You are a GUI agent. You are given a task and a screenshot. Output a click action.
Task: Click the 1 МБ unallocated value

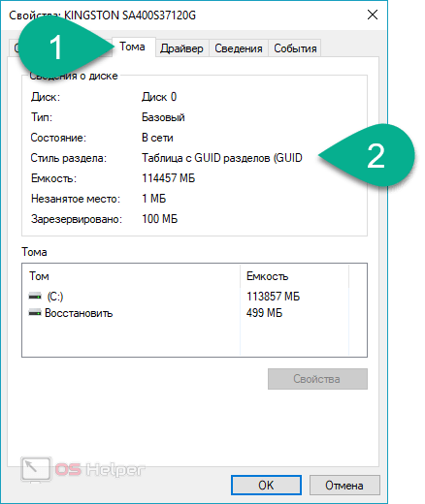pos(154,199)
